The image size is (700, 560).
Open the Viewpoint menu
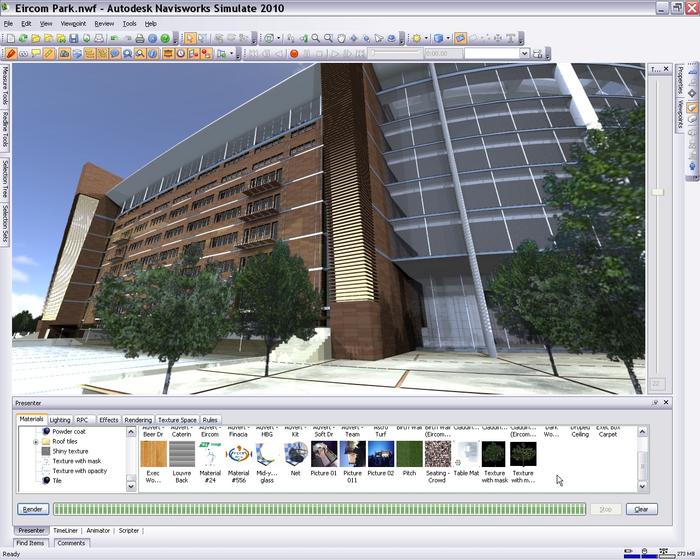(72, 23)
